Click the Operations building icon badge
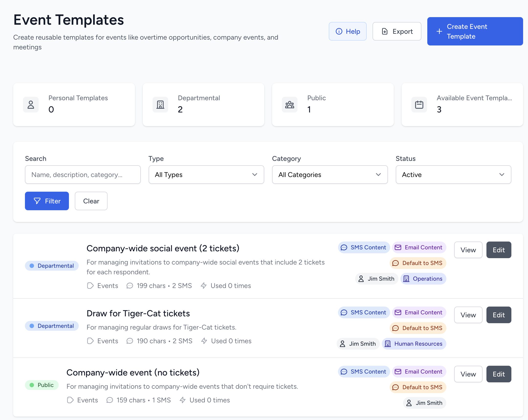 (x=406, y=278)
